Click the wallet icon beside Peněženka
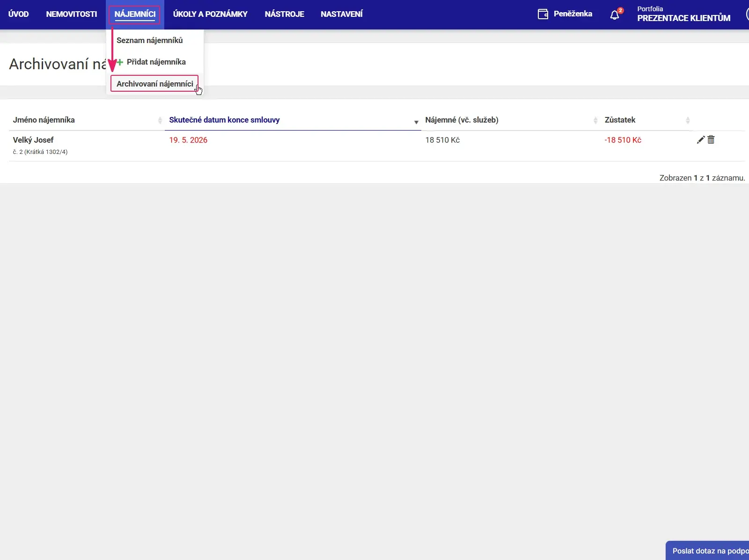 click(x=543, y=14)
